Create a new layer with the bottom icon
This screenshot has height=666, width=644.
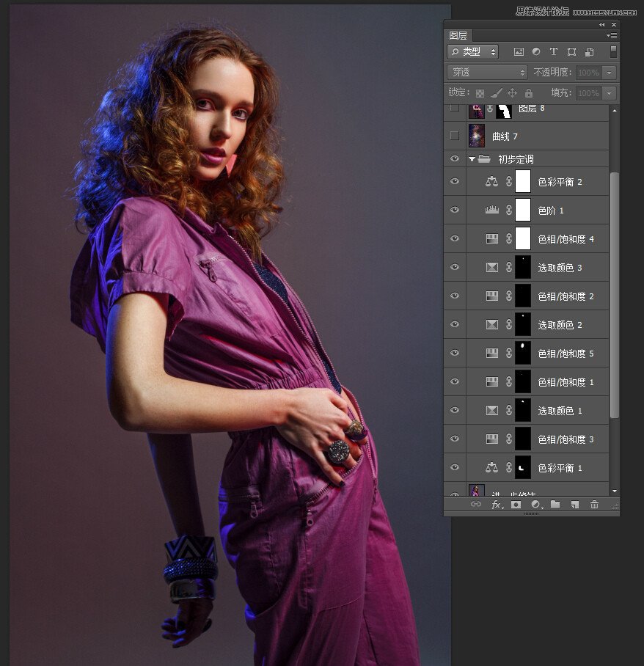coord(575,505)
